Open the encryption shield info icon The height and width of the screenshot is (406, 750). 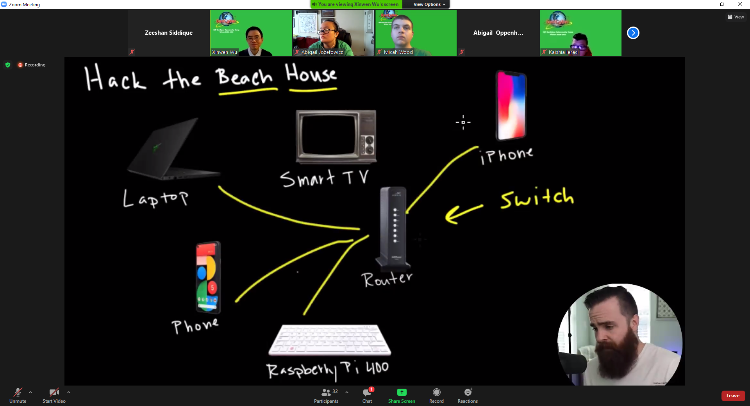tap(8, 65)
